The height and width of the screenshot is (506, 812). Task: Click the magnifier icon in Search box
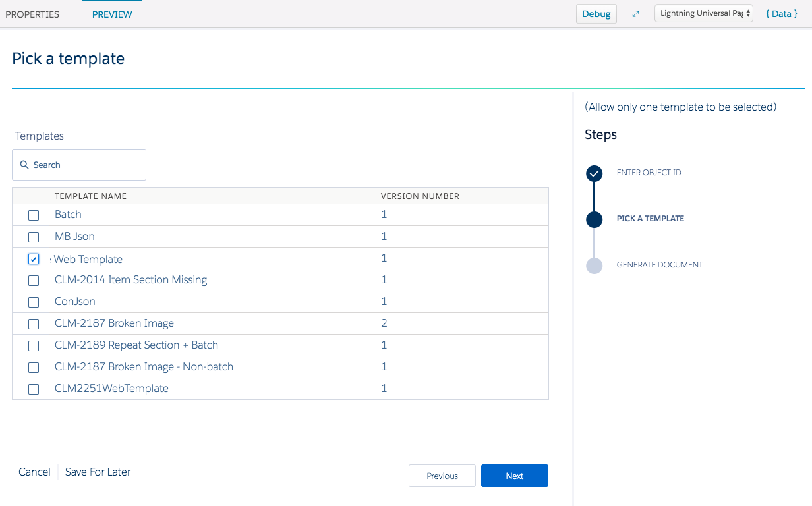[x=24, y=165]
